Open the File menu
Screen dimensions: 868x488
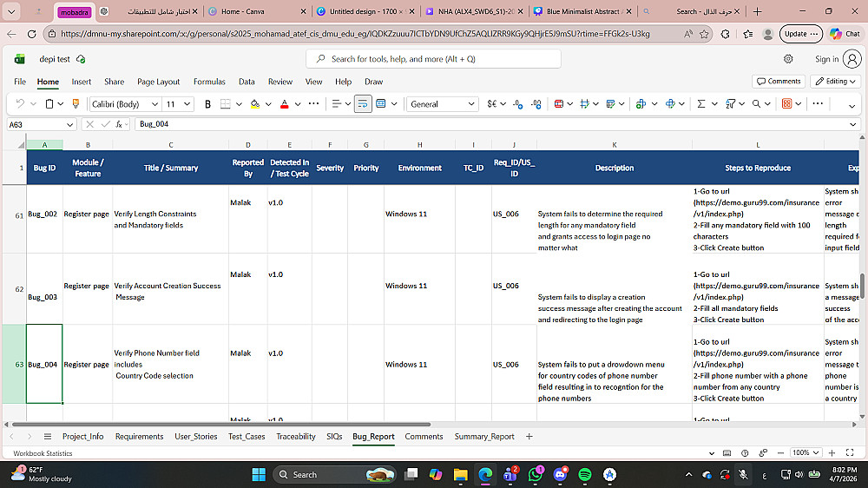(x=20, y=82)
